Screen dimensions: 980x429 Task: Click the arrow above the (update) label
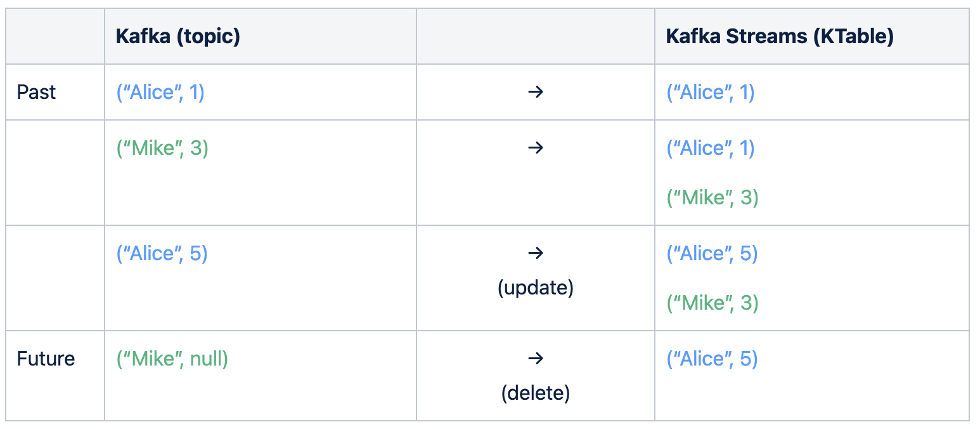(x=536, y=253)
